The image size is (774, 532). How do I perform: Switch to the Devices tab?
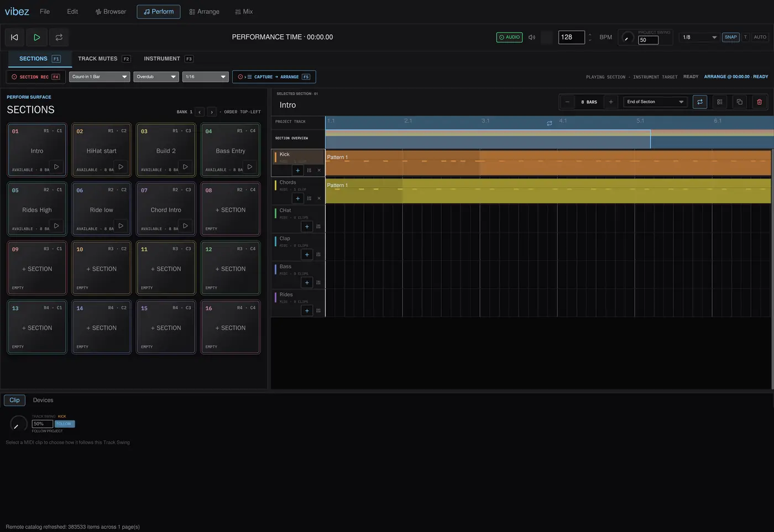(43, 400)
